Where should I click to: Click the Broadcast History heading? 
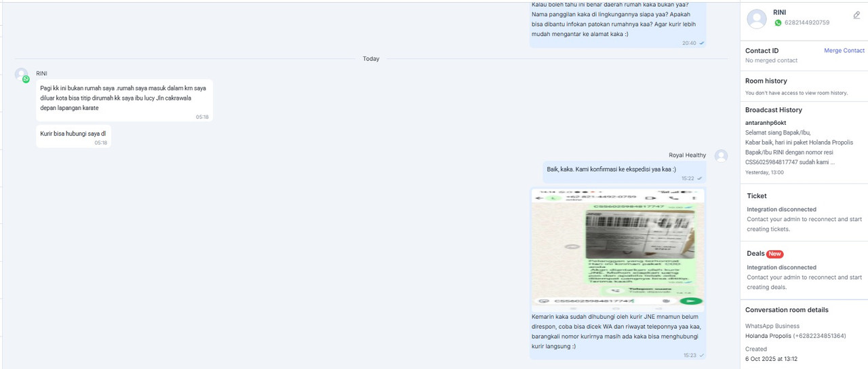pyautogui.click(x=774, y=110)
